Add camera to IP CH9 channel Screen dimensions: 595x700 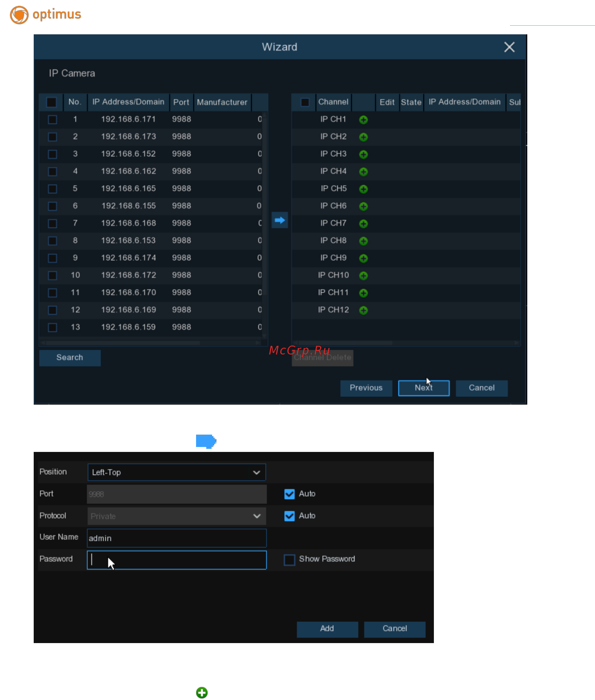pyautogui.click(x=363, y=258)
